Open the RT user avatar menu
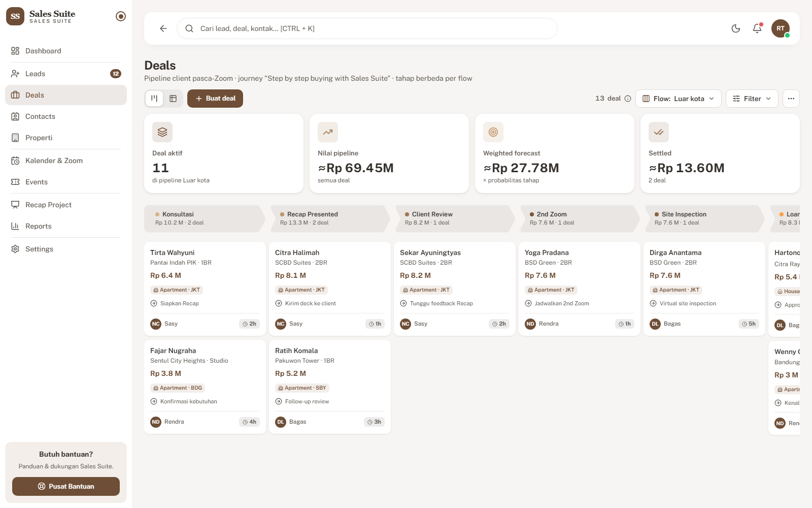Image resolution: width=812 pixels, height=508 pixels. click(x=781, y=28)
